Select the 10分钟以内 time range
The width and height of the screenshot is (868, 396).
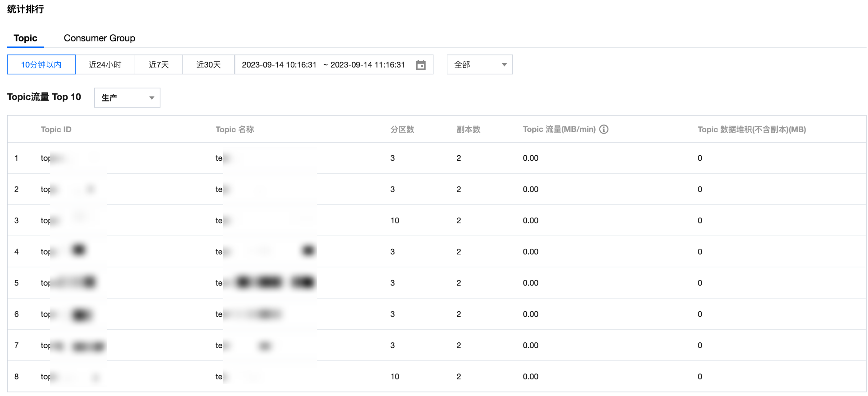click(41, 65)
